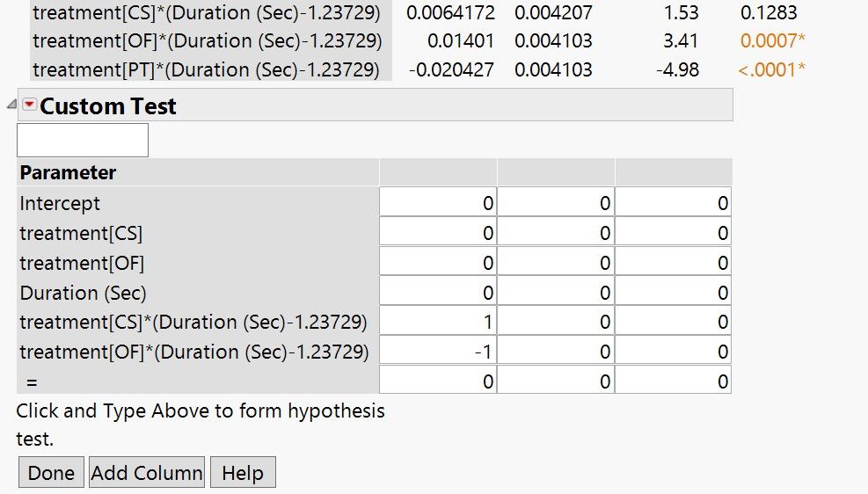Select first column treatment[OF] coefficient cell
Viewport: 868px width, 494px height.
(x=438, y=263)
